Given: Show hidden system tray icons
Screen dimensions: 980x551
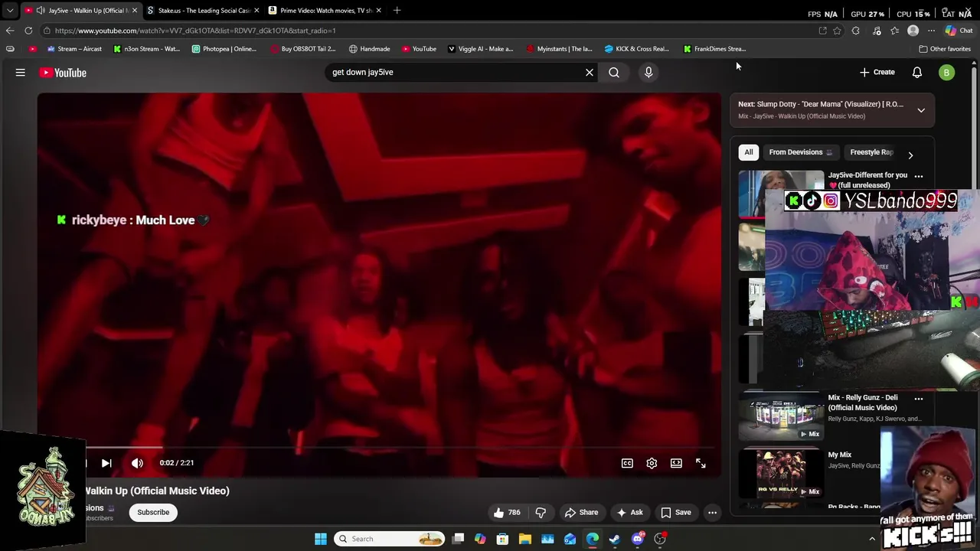Looking at the screenshot, I should tap(871, 539).
